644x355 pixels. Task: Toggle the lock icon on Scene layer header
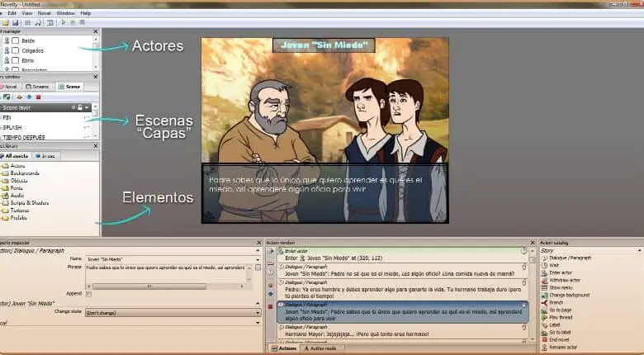(80, 107)
